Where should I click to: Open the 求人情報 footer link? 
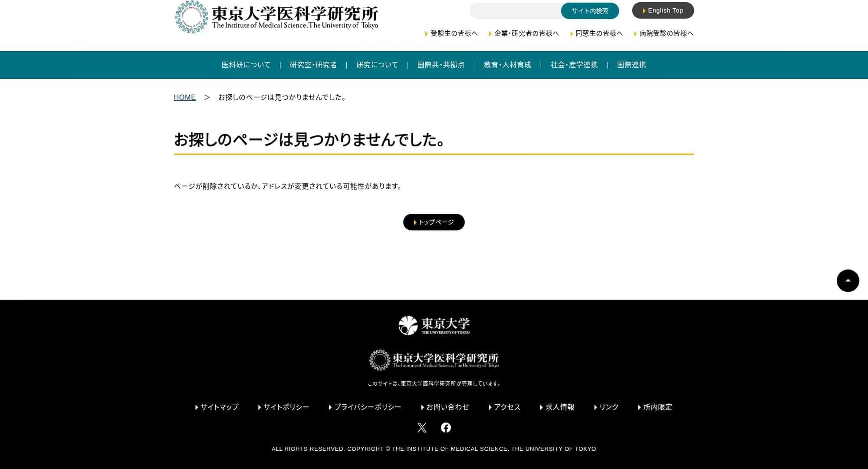[559, 407]
